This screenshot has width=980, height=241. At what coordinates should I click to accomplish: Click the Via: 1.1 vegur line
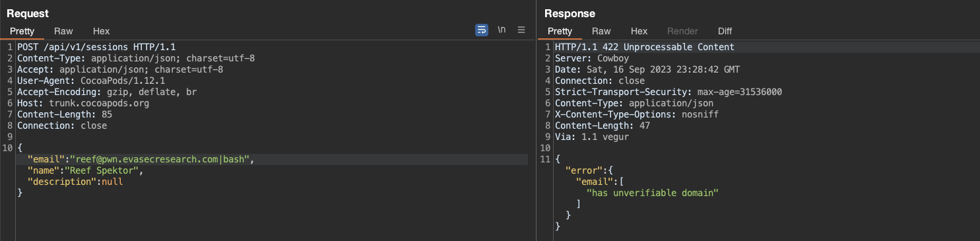click(592, 137)
